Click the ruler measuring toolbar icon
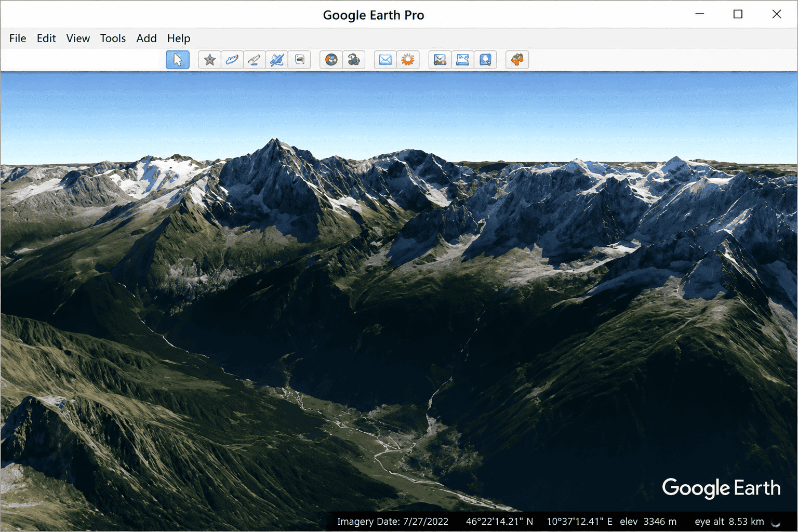 pyautogui.click(x=255, y=60)
